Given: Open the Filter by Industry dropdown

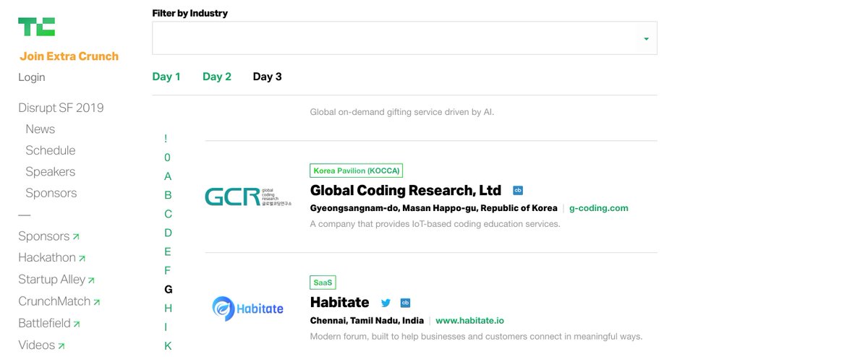Looking at the screenshot, I should tap(404, 38).
